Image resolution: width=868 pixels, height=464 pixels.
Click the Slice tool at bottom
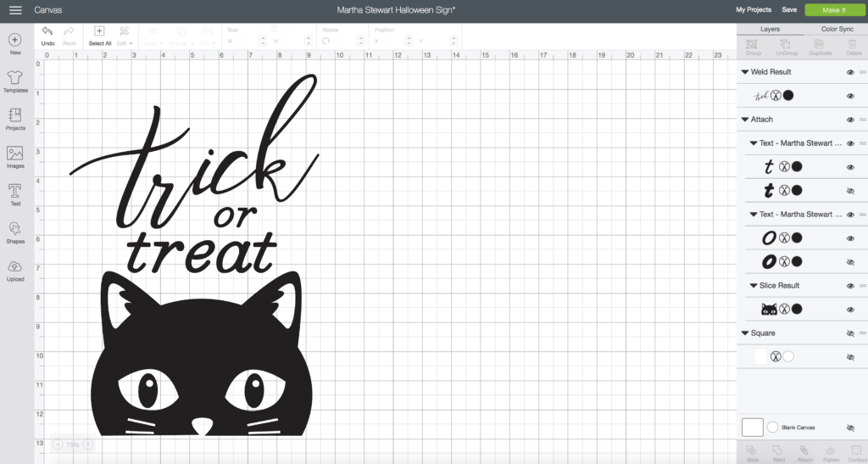click(752, 454)
